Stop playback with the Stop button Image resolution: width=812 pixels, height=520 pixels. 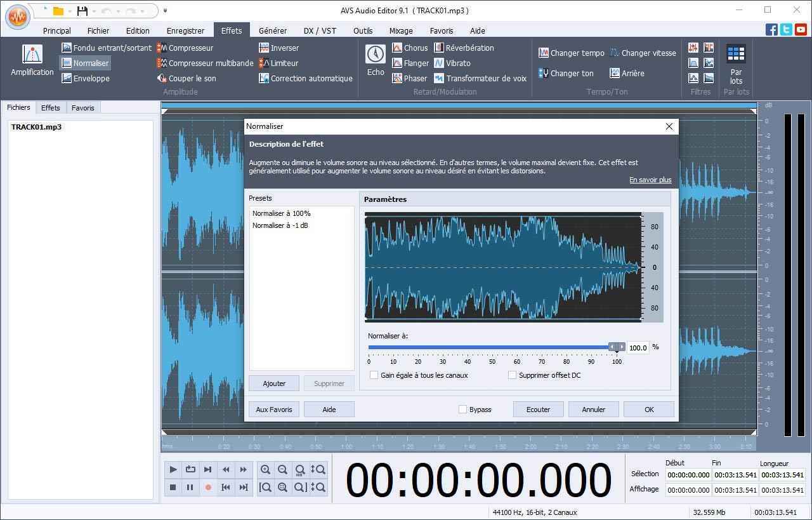coord(173,487)
